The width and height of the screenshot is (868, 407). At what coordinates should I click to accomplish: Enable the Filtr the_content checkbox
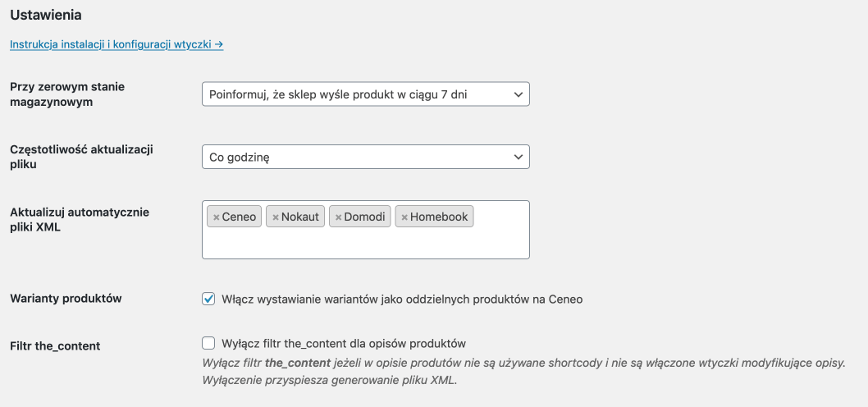[x=208, y=343]
